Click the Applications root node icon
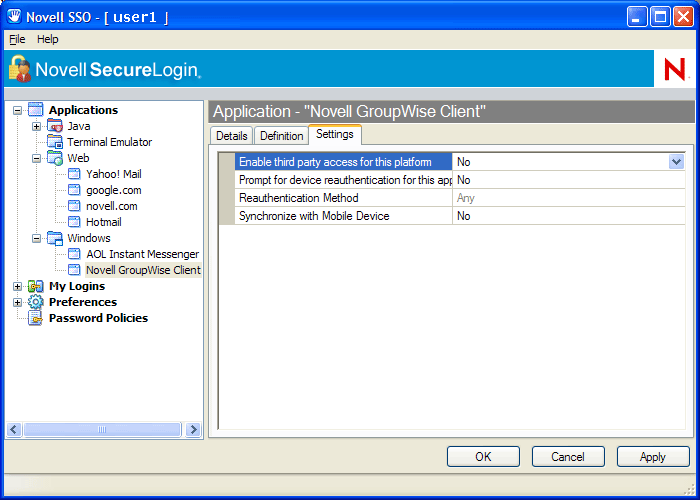The image size is (700, 500). click(35, 109)
